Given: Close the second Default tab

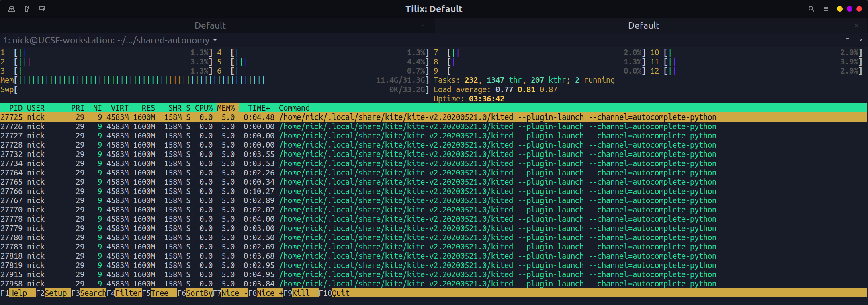Looking at the screenshot, I should click(x=856, y=25).
